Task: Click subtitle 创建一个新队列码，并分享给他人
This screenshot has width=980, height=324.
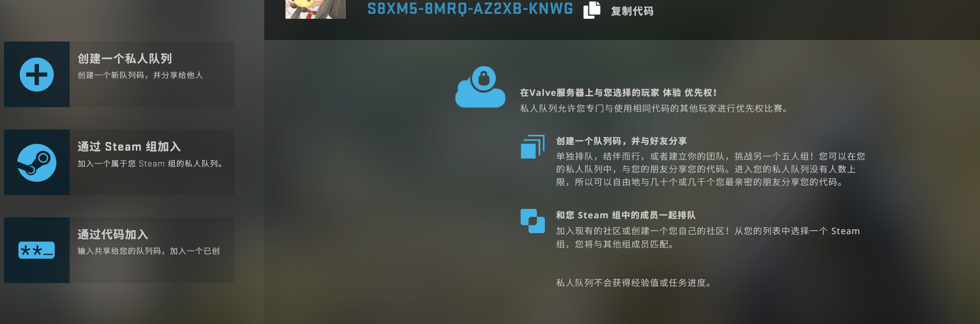Action: (x=140, y=75)
